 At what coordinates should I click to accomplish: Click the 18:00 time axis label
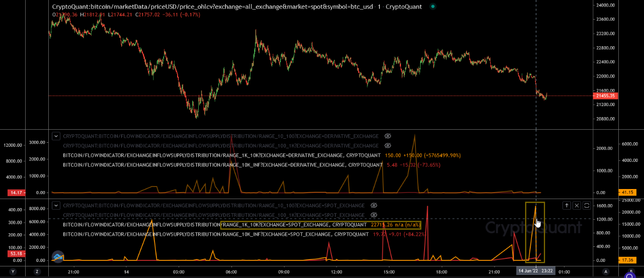coord(441,271)
